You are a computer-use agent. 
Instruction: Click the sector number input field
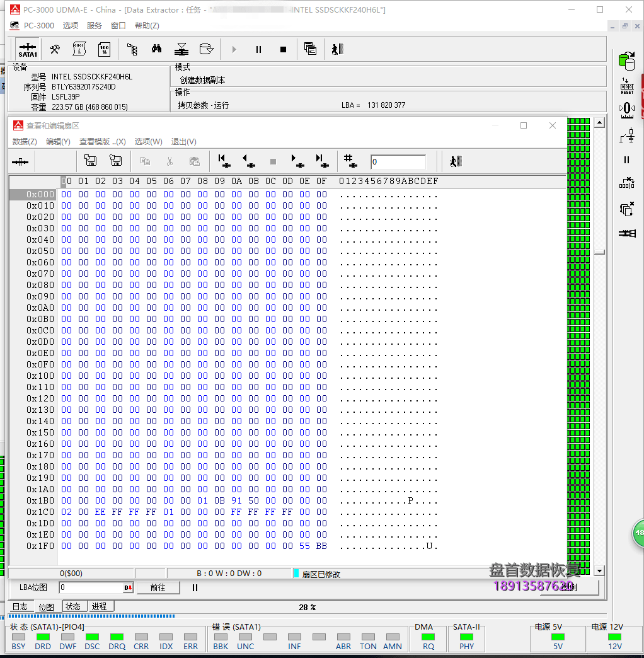tap(398, 162)
